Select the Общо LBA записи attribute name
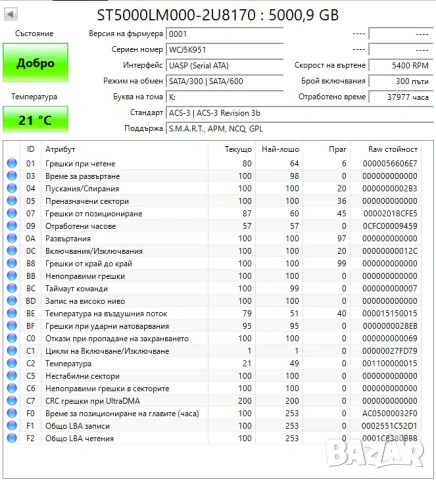 (78, 426)
